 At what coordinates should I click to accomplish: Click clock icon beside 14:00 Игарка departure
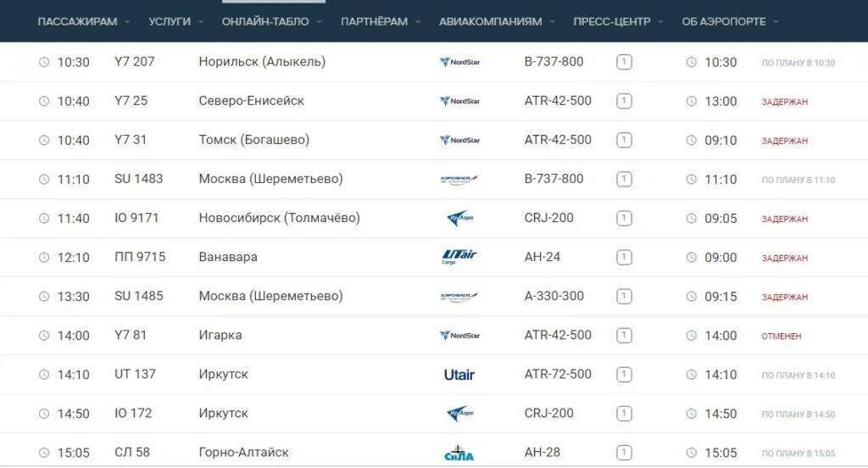tap(44, 336)
